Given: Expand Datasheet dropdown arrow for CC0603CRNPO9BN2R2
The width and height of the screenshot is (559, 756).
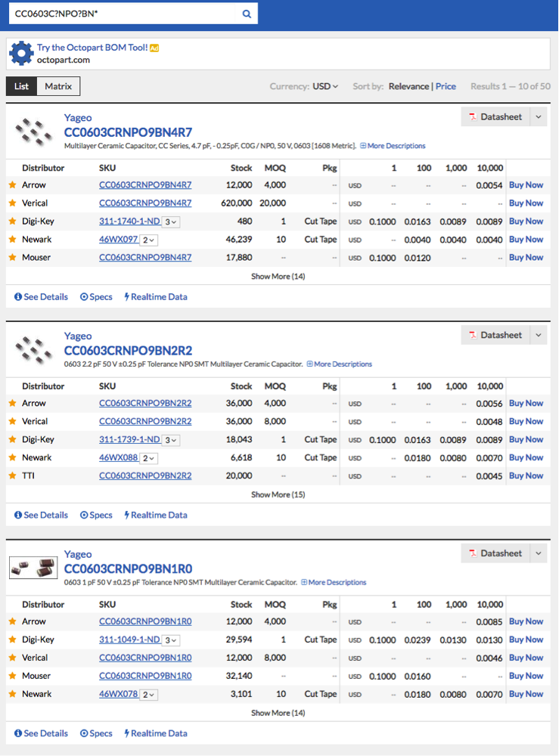Looking at the screenshot, I should pos(539,335).
